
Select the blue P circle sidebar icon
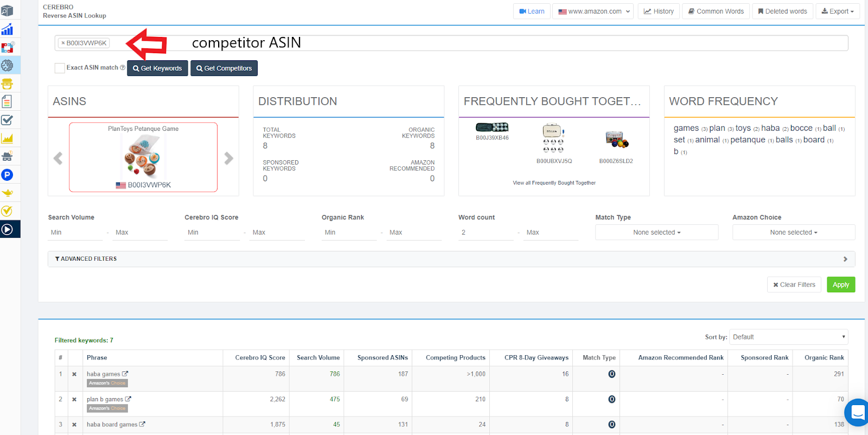point(7,175)
